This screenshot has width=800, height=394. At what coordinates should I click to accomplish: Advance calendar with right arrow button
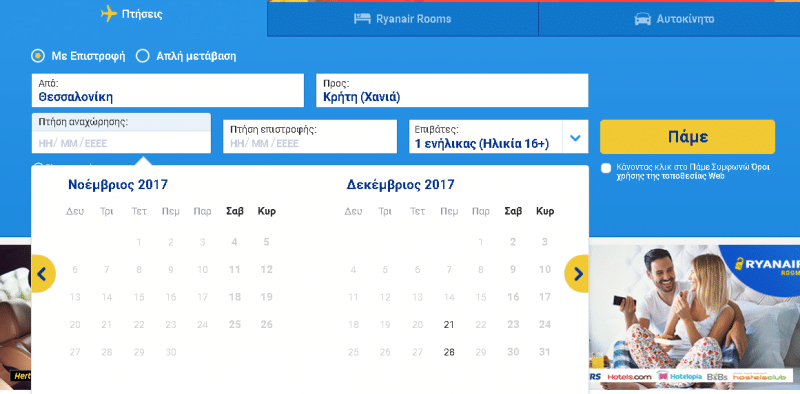577,274
